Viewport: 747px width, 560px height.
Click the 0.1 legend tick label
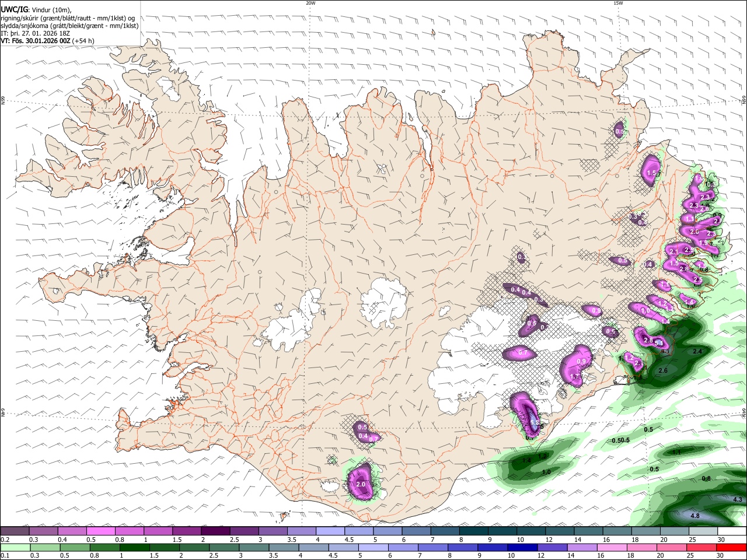5,556
